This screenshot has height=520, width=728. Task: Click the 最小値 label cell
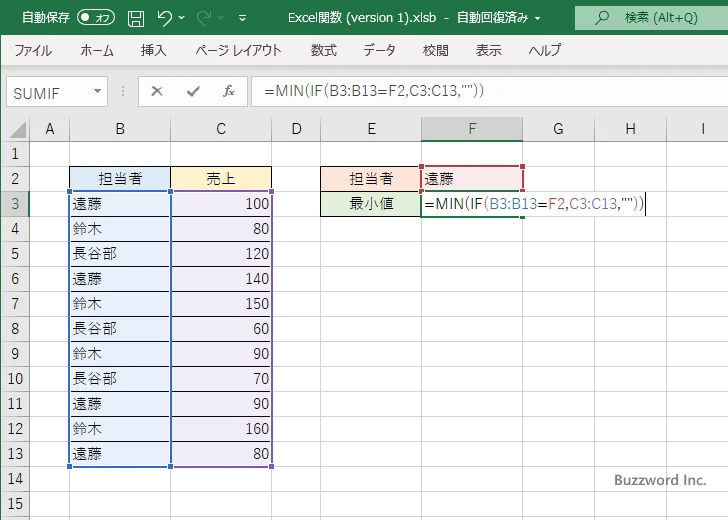[371, 204]
